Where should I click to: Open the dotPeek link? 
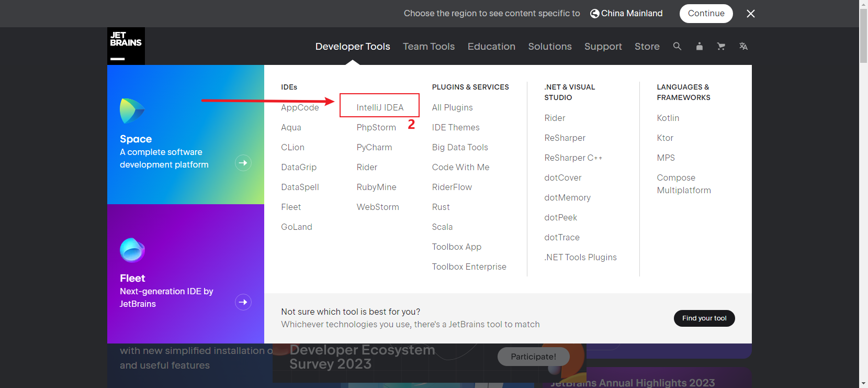[560, 217]
